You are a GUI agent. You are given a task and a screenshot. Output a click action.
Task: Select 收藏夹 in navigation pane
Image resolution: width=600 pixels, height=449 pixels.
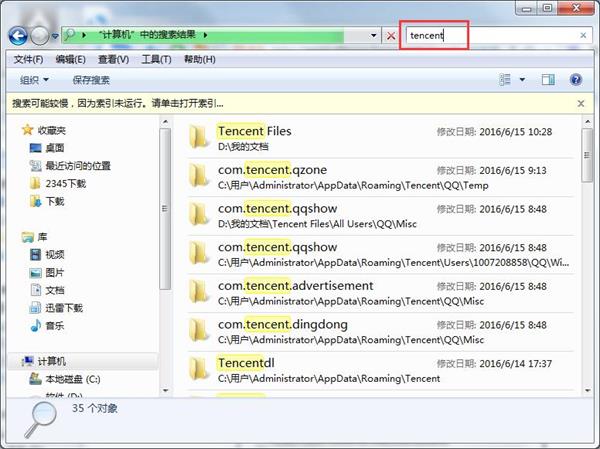click(x=52, y=130)
